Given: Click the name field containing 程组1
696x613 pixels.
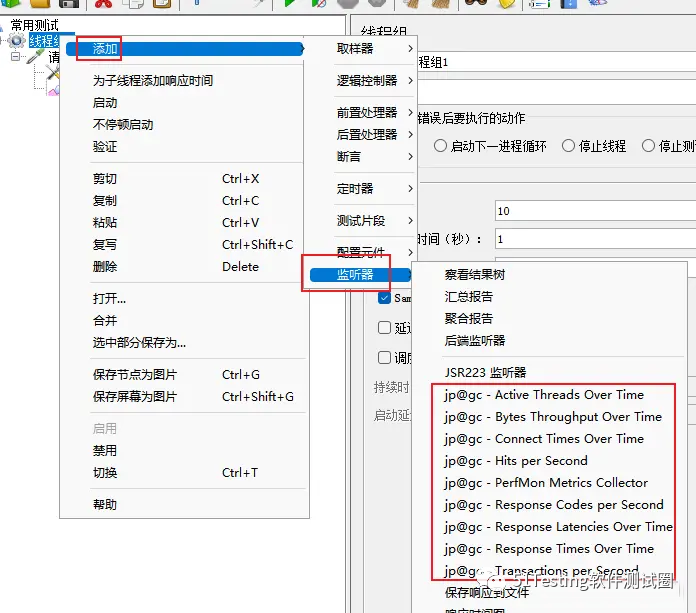Looking at the screenshot, I should [x=557, y=62].
